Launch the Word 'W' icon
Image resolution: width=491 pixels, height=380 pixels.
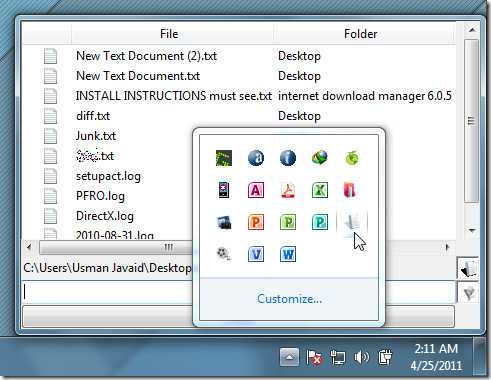click(288, 254)
